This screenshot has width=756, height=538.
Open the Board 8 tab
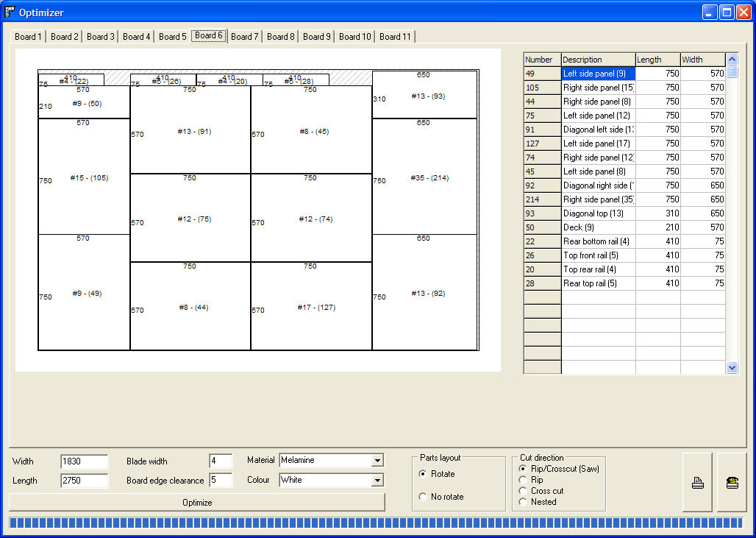point(281,37)
